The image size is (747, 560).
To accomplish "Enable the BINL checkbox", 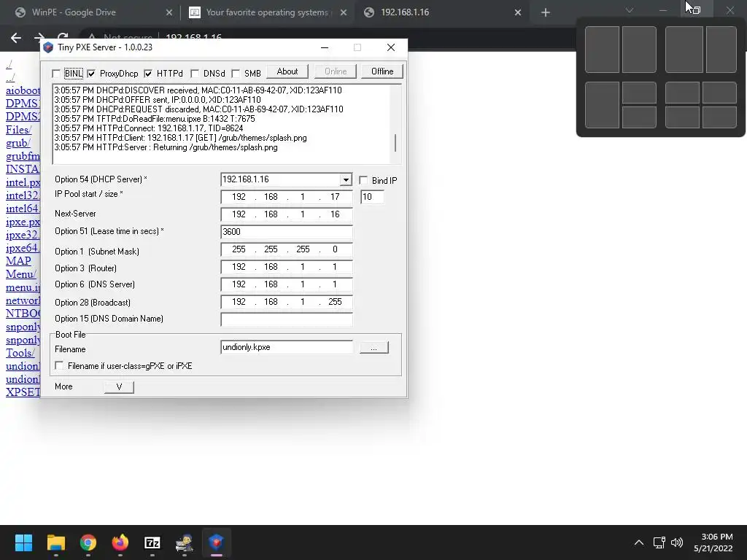I will (x=56, y=74).
